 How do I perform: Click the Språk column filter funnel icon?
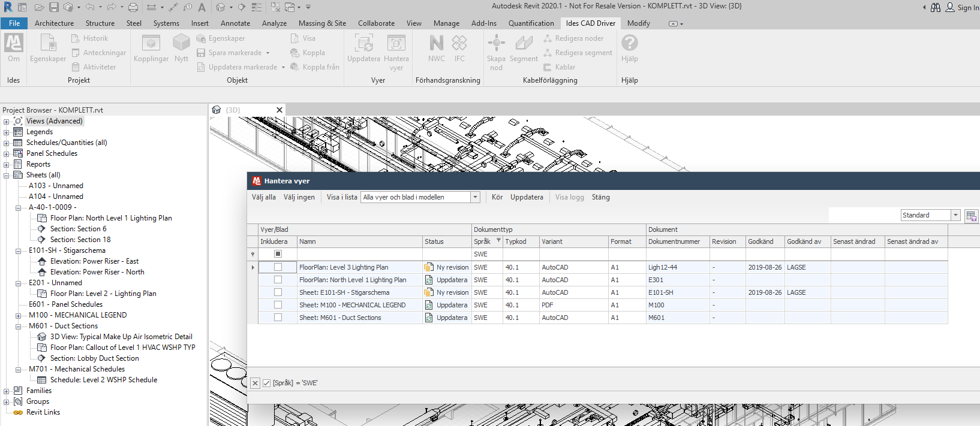[498, 241]
